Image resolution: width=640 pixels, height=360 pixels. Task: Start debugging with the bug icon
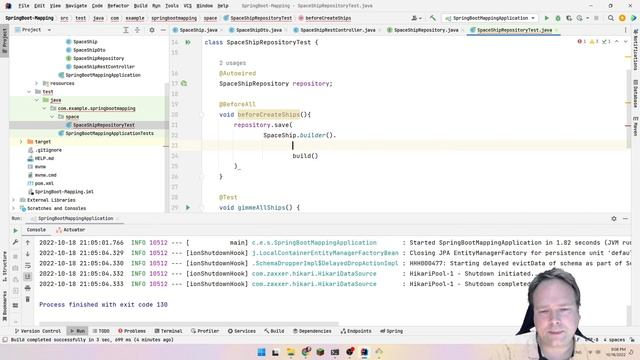tap(558, 18)
